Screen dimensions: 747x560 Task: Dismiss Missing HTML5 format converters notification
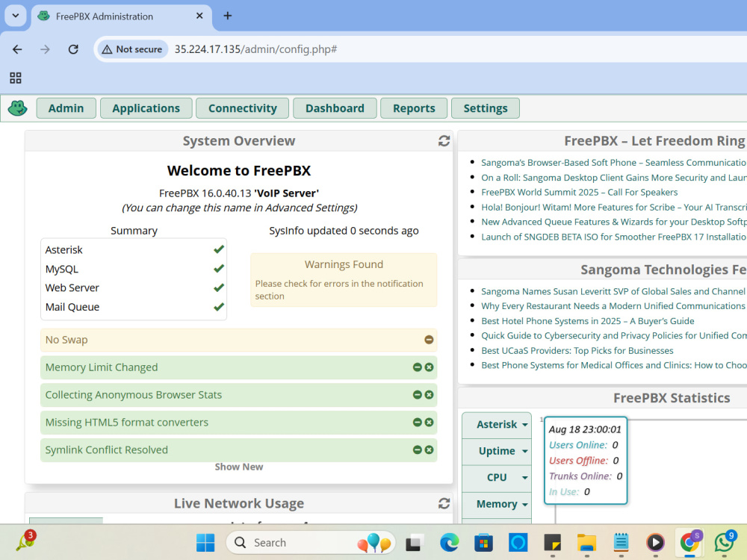click(429, 423)
